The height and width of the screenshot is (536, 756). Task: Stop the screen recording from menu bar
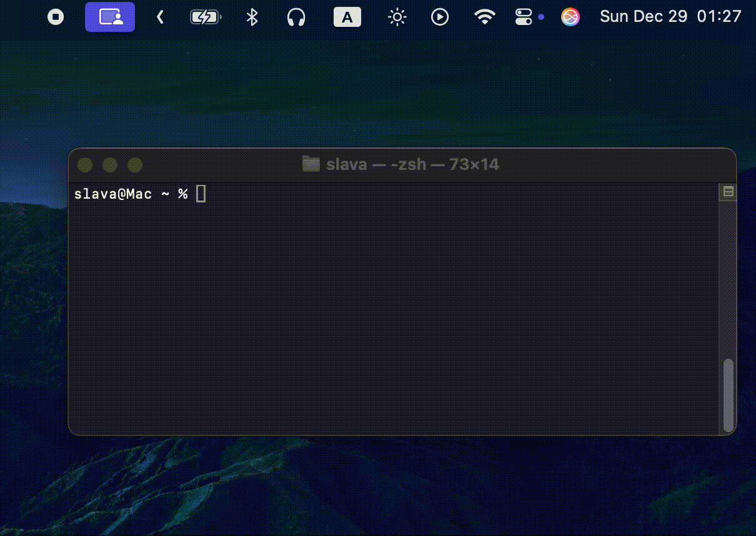[55, 17]
